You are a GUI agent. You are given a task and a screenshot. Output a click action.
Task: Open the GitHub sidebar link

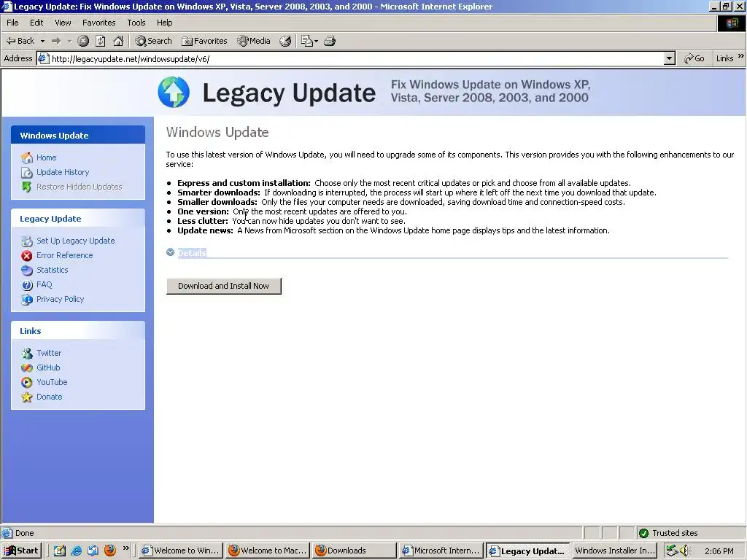pos(48,367)
